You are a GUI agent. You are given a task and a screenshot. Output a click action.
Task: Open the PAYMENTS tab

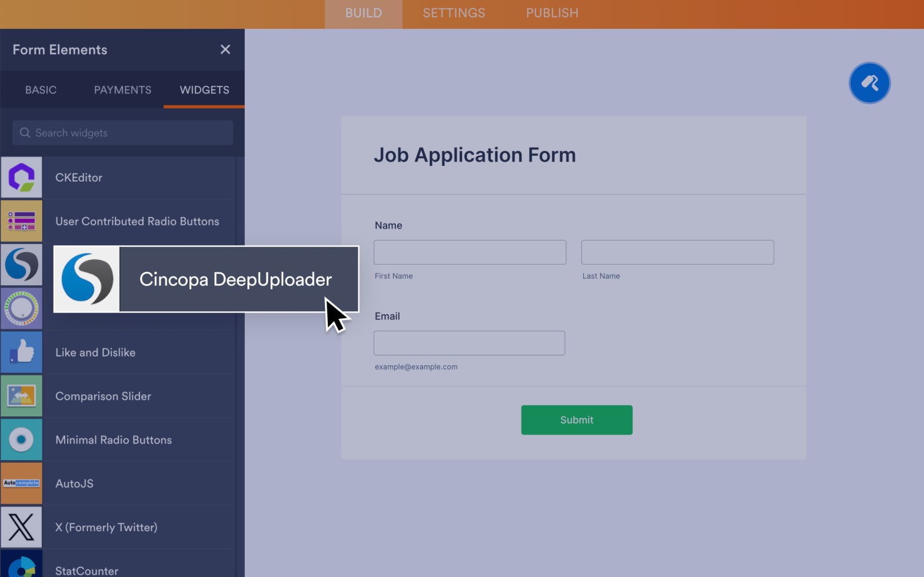click(122, 90)
